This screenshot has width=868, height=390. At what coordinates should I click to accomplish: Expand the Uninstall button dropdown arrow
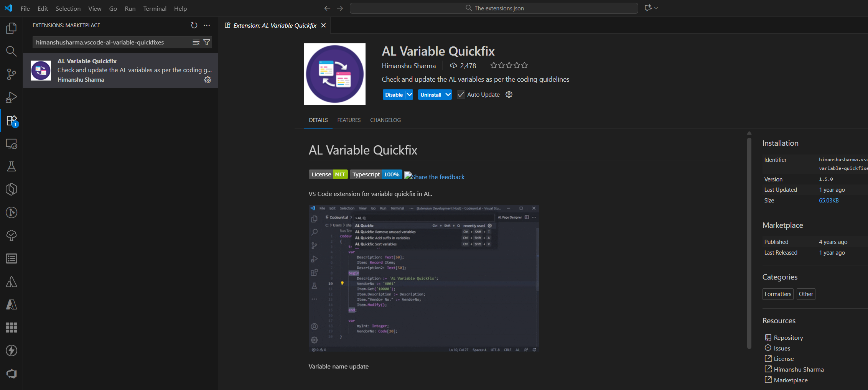tap(448, 95)
